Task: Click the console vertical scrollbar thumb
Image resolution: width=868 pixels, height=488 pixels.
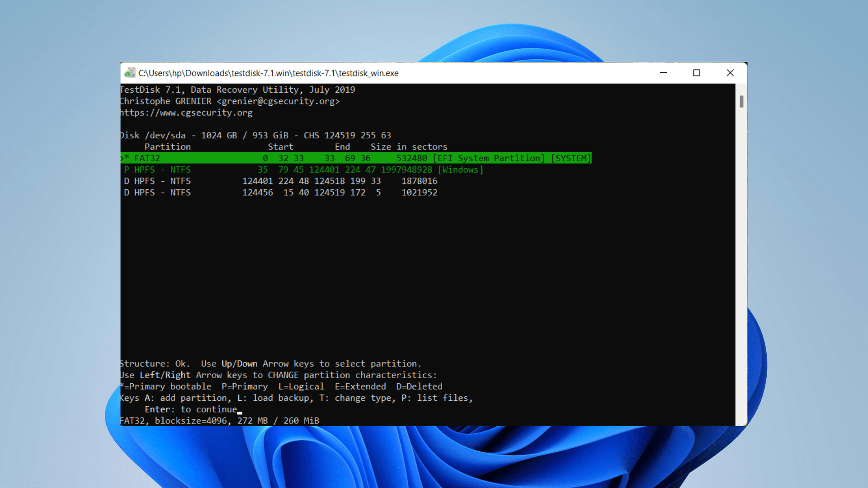Action: click(741, 102)
